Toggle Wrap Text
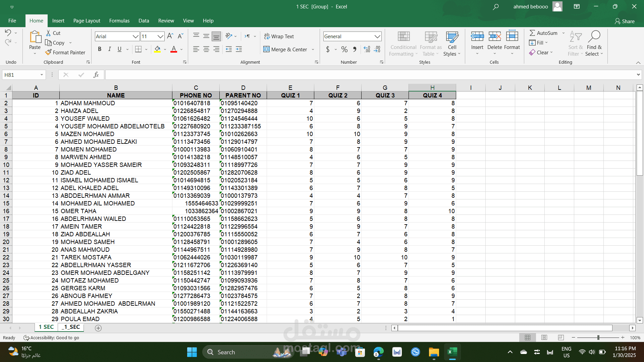Image resolution: width=644 pixels, height=362 pixels. (279, 36)
